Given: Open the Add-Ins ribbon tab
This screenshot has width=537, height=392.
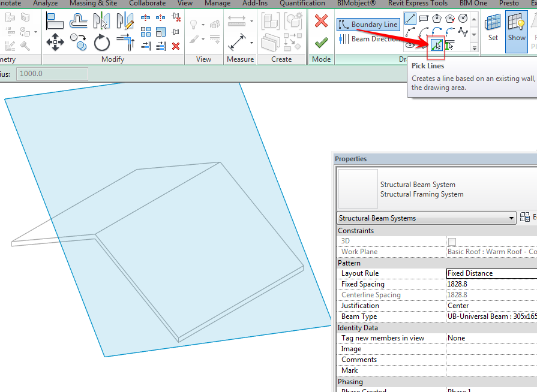Looking at the screenshot, I should (x=255, y=4).
